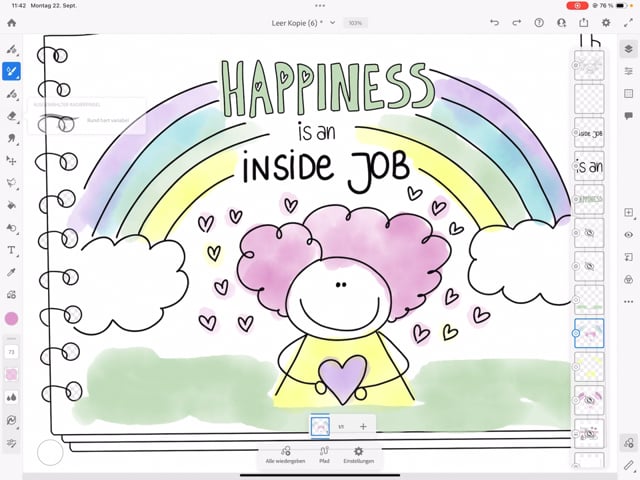Open the Help question mark
640x480 pixels.
pyautogui.click(x=539, y=23)
